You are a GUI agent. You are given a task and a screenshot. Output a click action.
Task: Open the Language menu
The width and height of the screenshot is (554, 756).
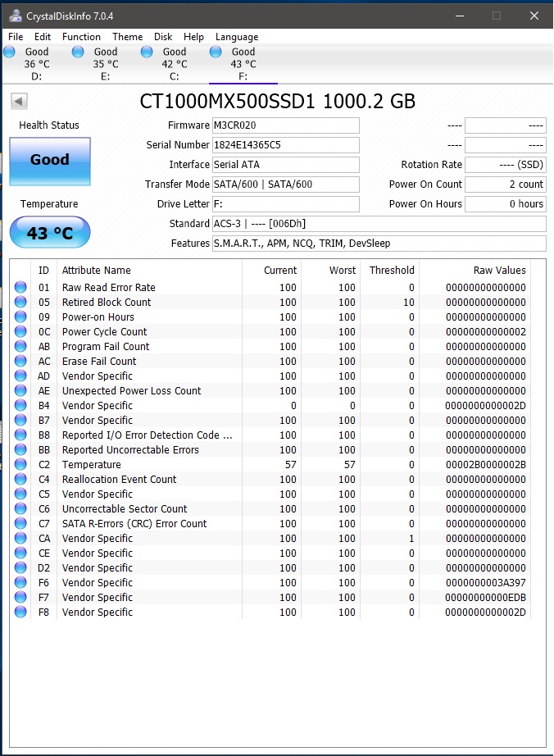coord(237,37)
